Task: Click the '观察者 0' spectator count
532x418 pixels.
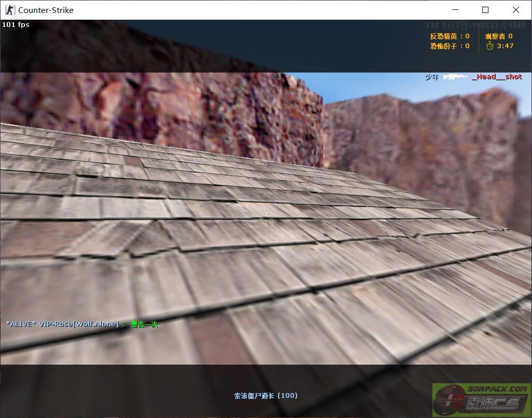Action: click(x=499, y=36)
